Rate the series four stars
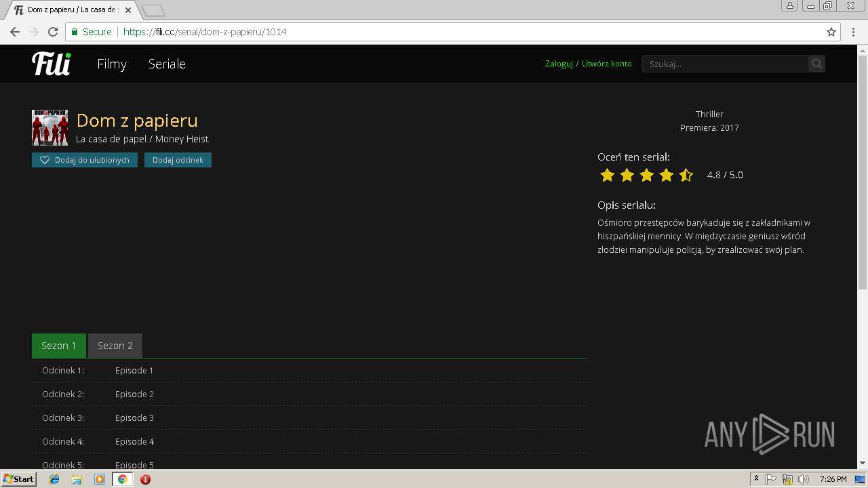 (x=666, y=175)
